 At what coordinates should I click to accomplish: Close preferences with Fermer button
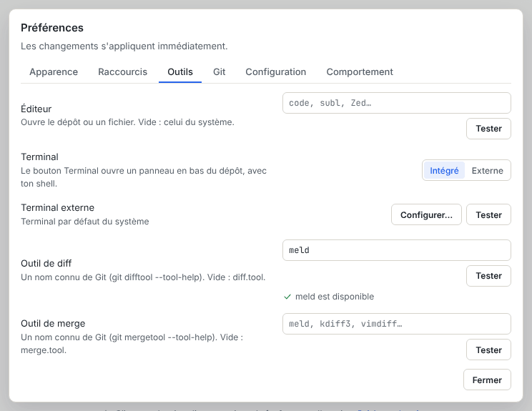click(x=487, y=380)
